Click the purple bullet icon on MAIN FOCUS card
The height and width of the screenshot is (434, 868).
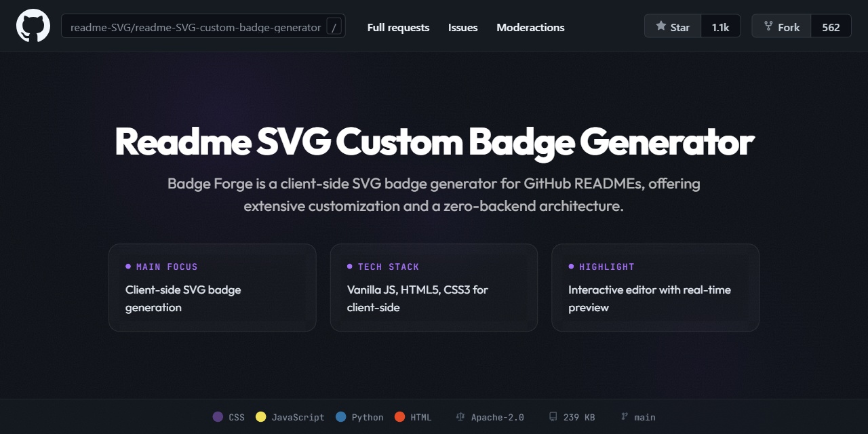pyautogui.click(x=129, y=266)
